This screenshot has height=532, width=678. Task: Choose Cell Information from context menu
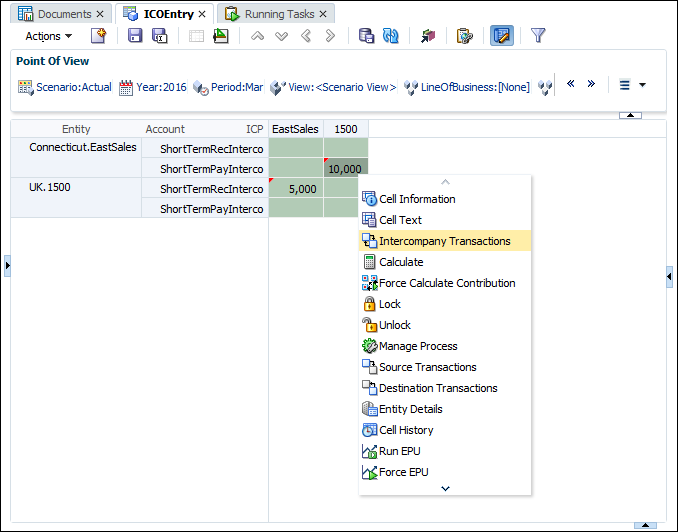click(x=445, y=199)
